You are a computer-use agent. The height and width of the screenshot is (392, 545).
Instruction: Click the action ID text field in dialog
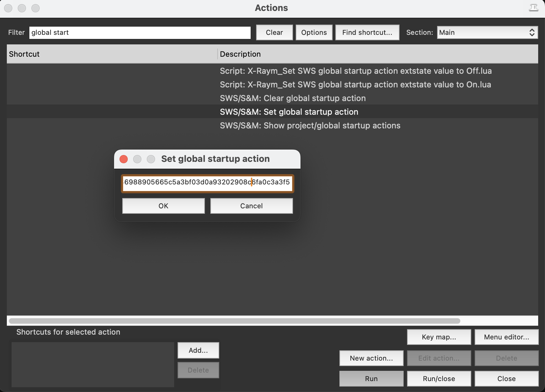point(208,183)
